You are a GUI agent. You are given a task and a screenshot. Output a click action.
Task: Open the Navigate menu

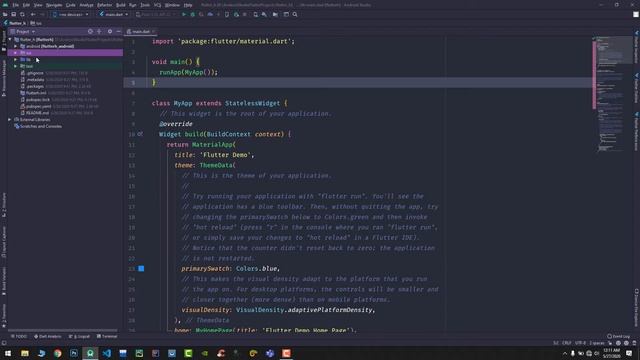(54, 5)
